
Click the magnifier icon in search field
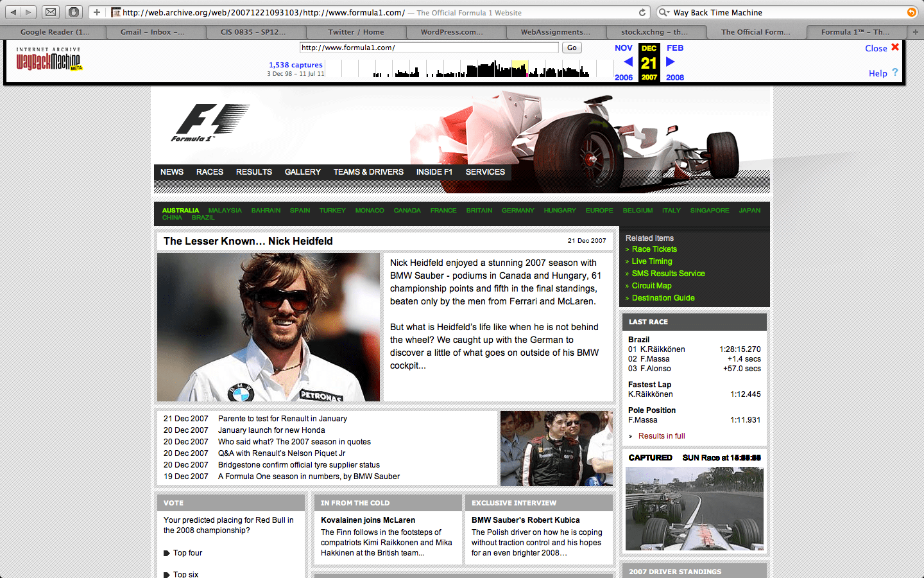click(664, 12)
